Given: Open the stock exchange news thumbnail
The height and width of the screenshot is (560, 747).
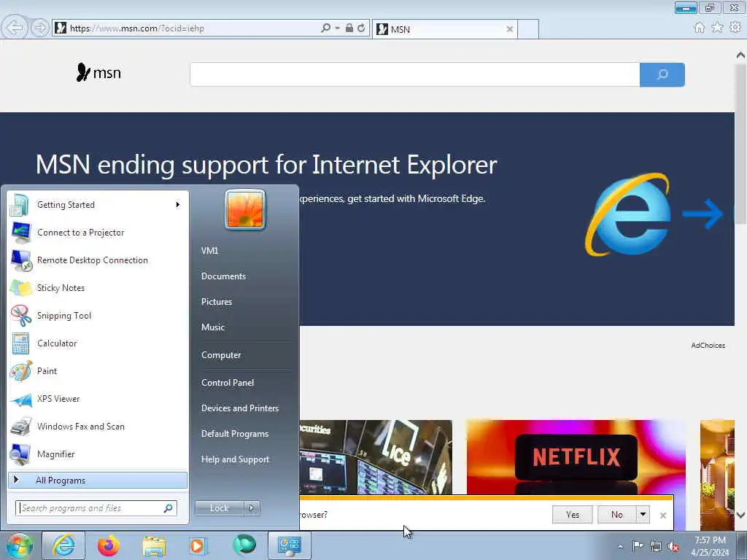Looking at the screenshot, I should tap(376, 457).
